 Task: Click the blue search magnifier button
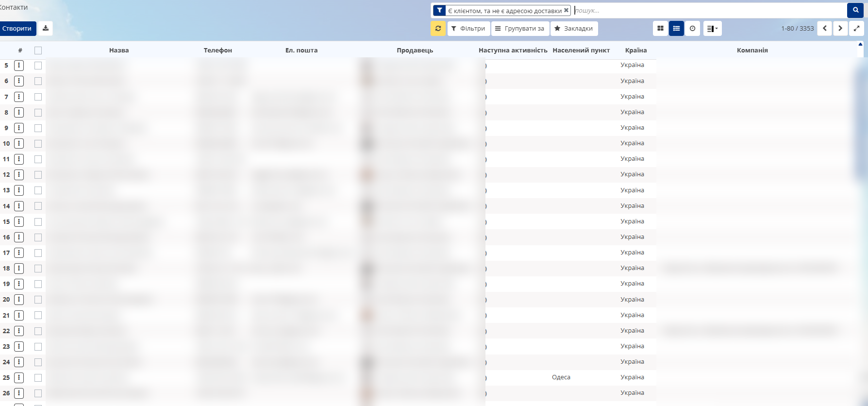click(855, 10)
